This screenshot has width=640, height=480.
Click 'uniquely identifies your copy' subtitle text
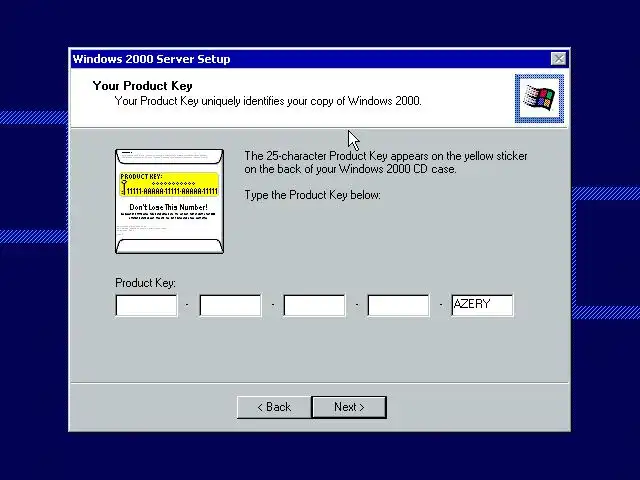(x=267, y=101)
